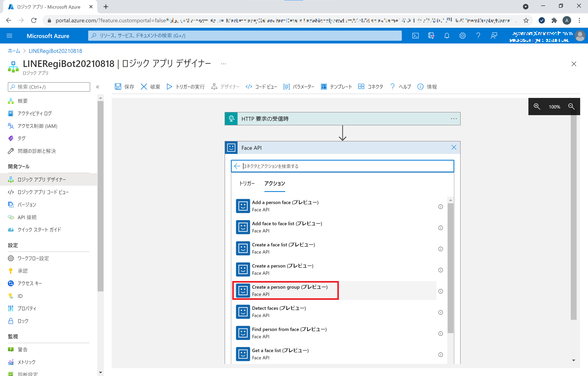Browse logic app templates
588x376 pixels.
[x=336, y=87]
